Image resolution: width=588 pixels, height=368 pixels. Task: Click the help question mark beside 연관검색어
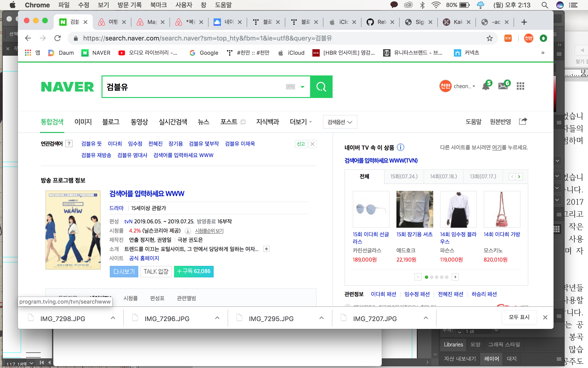(69, 144)
